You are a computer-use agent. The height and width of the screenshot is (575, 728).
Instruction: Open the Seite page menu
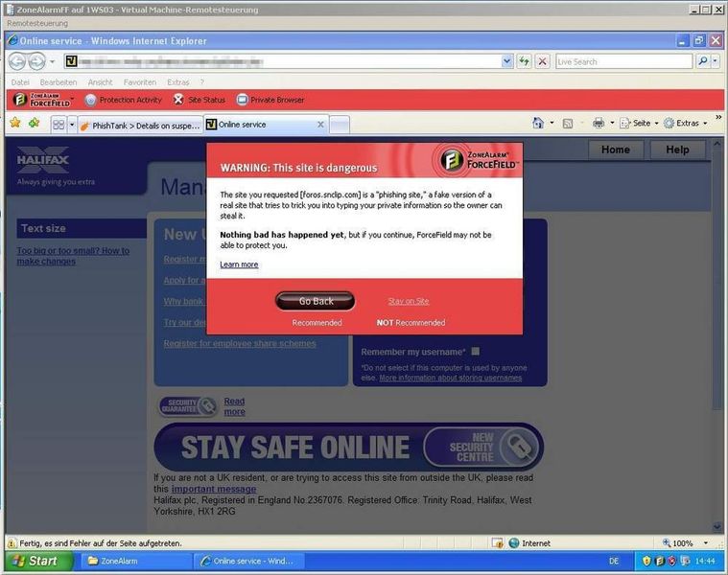640,123
